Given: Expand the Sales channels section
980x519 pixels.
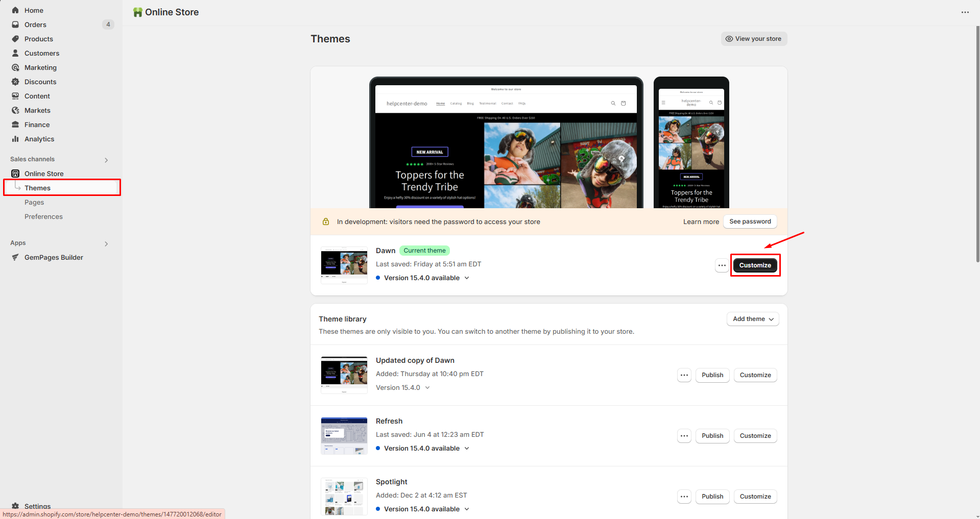Looking at the screenshot, I should click(106, 160).
